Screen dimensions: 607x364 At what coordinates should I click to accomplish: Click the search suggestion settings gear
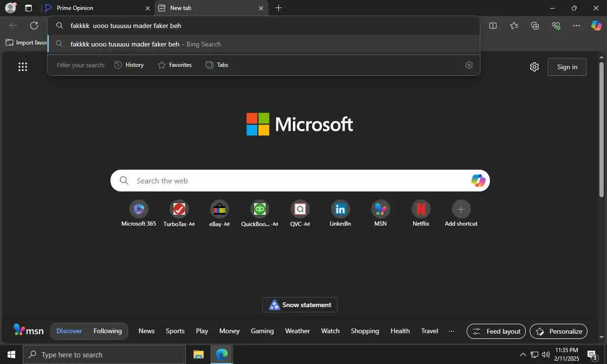[469, 65]
